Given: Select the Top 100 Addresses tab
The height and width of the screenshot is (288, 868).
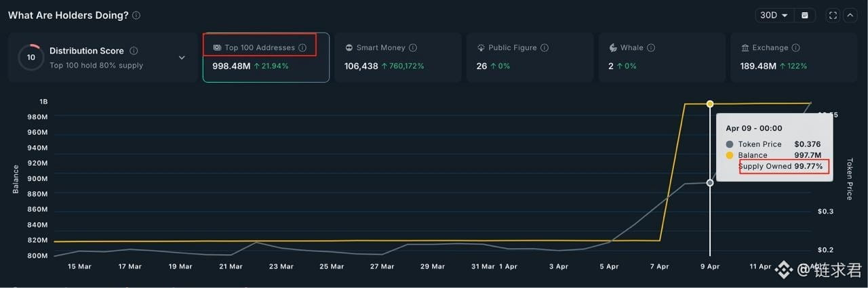Looking at the screenshot, I should click(266, 58).
